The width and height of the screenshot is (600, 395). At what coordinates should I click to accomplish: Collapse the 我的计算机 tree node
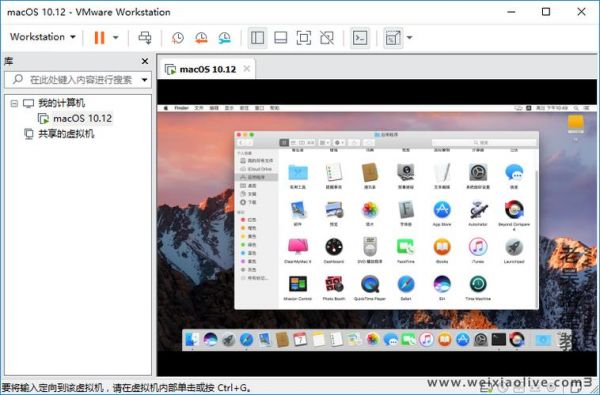14,103
